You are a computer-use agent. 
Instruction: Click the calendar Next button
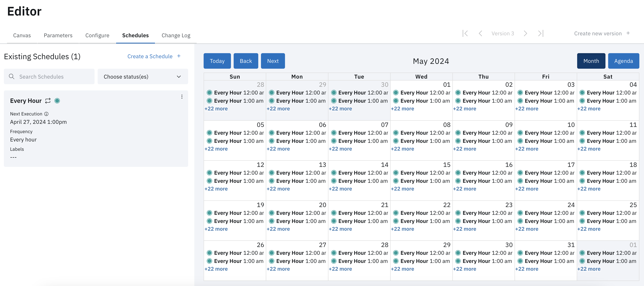coord(273,61)
